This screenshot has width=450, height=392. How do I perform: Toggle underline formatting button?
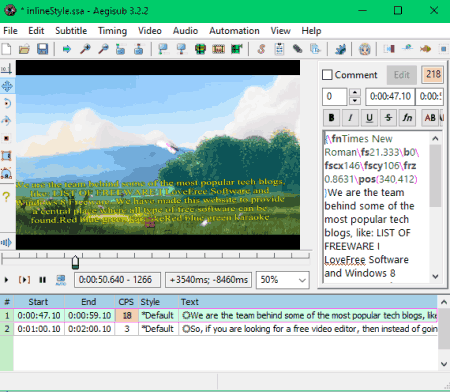[369, 118]
